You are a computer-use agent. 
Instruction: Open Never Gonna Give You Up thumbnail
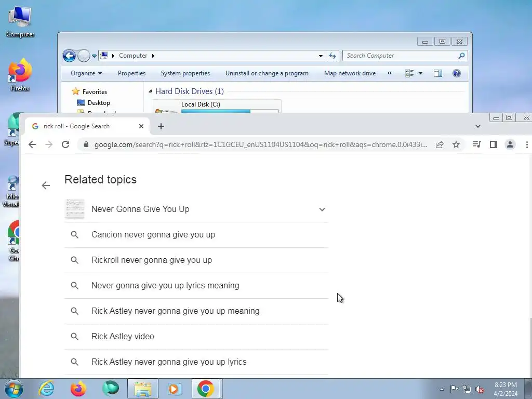[x=75, y=209]
